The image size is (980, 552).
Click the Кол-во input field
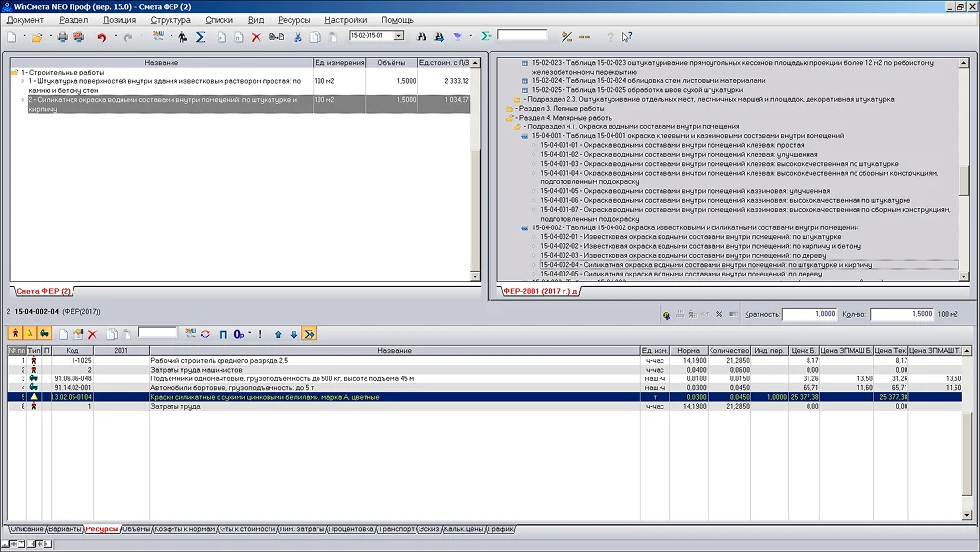pos(902,314)
